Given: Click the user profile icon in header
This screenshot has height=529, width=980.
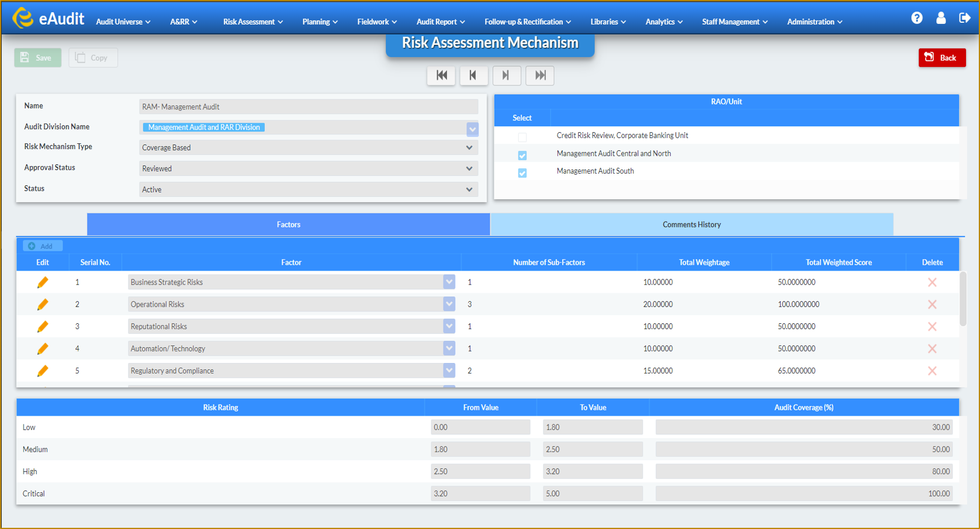Looking at the screenshot, I should pos(941,18).
